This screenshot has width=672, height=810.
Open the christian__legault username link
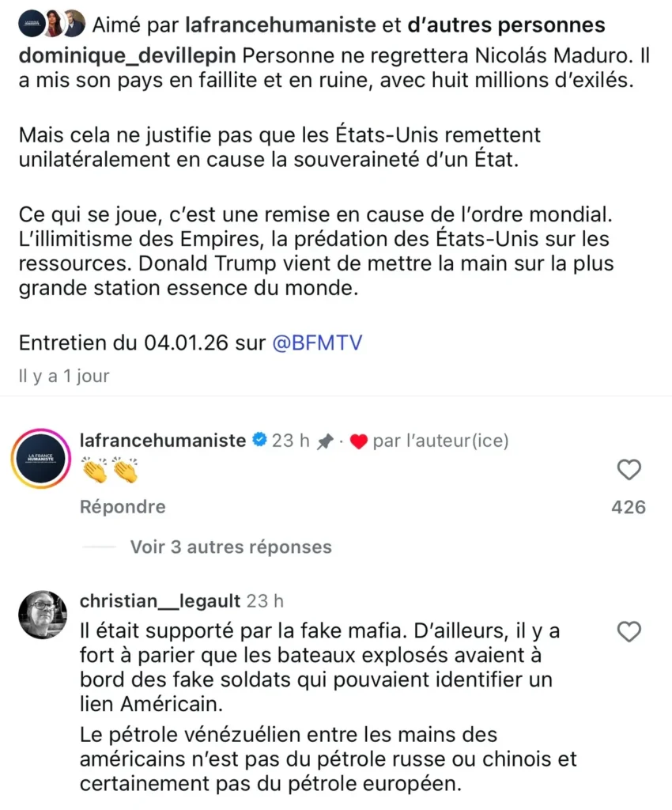160,601
